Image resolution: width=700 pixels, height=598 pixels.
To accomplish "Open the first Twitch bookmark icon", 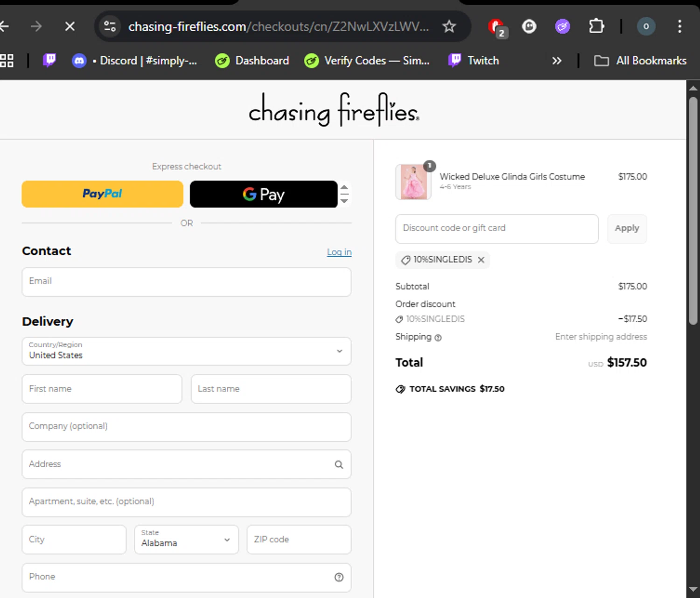I will [49, 60].
